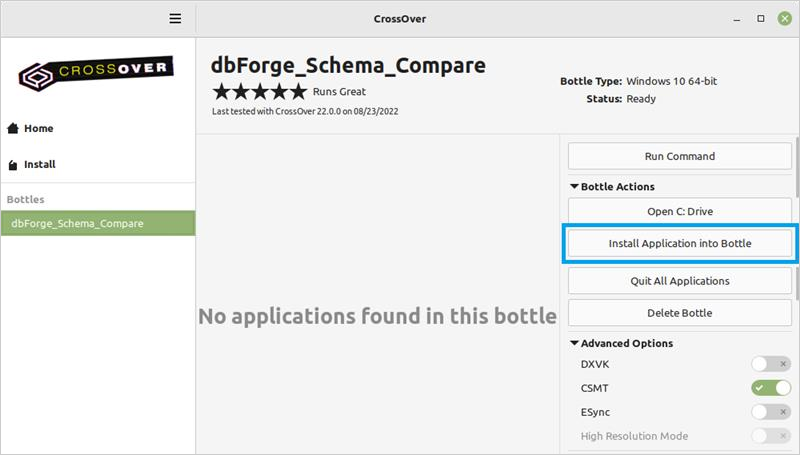Click the 'Bottles' sidebar section label
The height and width of the screenshot is (455, 800).
click(x=26, y=199)
